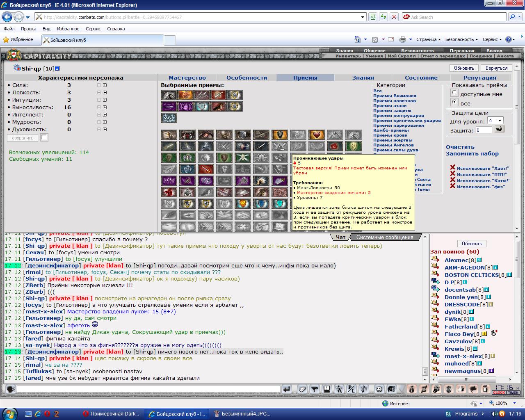Click private message icon beside Alexnec
The height and width of the screenshot is (420, 525).
[x=435, y=260]
